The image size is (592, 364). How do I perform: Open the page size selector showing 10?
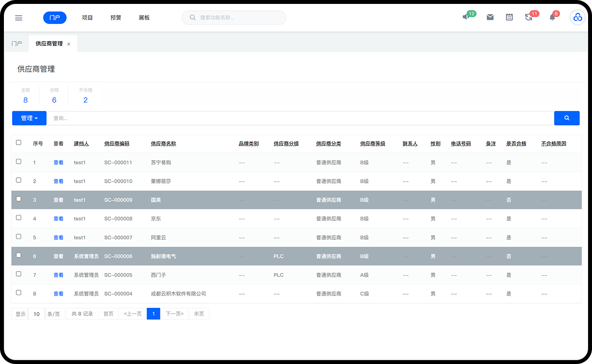pos(37,314)
